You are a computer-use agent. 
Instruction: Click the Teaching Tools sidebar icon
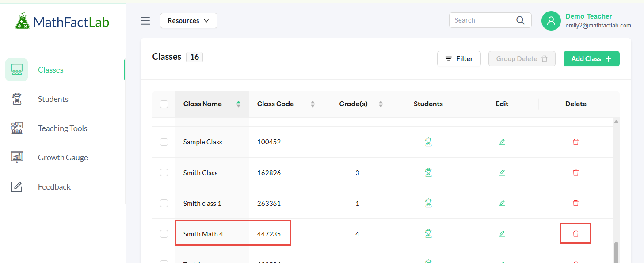[17, 128]
